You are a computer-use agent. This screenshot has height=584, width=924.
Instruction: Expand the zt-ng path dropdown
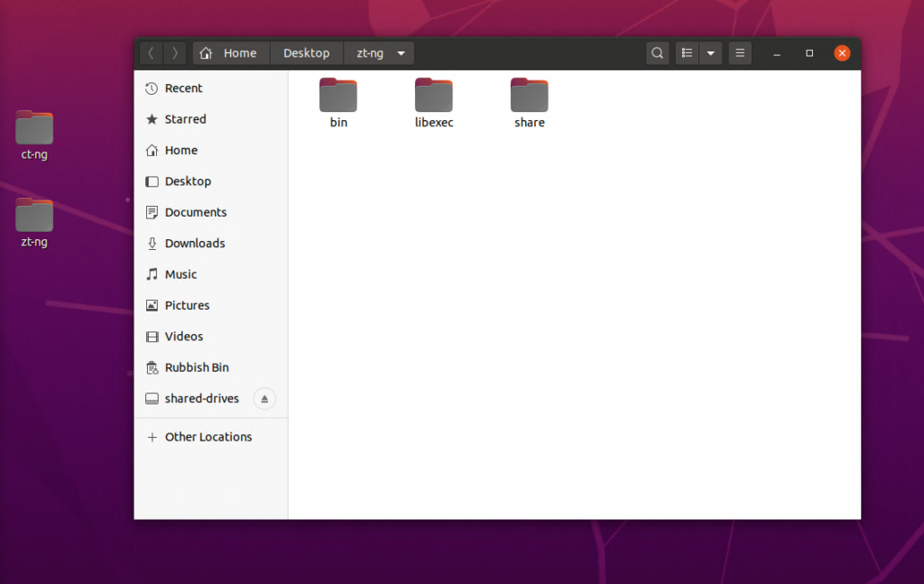point(401,53)
